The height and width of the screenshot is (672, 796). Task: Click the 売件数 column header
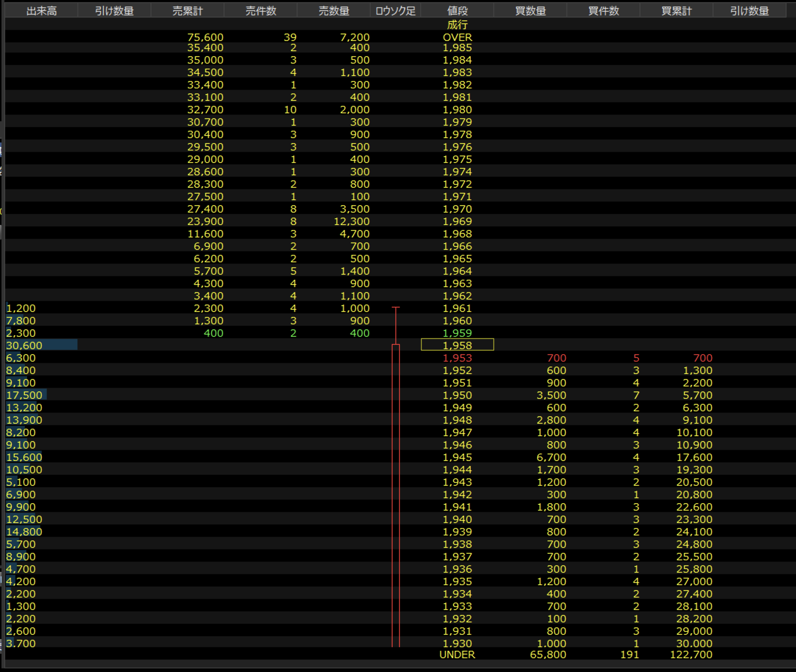260,11
